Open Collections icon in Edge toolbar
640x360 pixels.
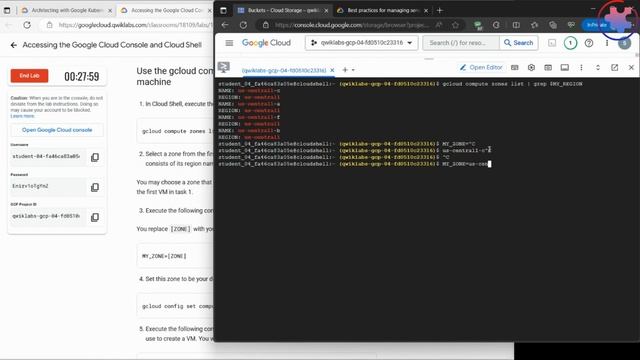(553, 25)
